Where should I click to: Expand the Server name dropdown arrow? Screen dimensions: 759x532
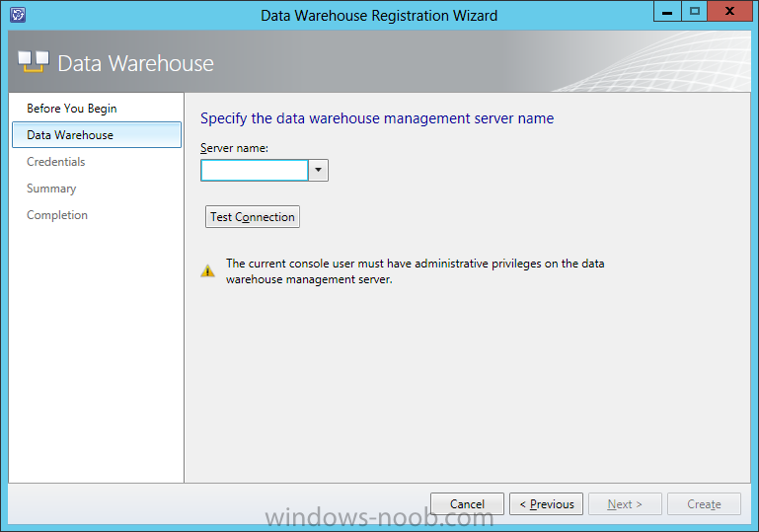tap(318, 170)
